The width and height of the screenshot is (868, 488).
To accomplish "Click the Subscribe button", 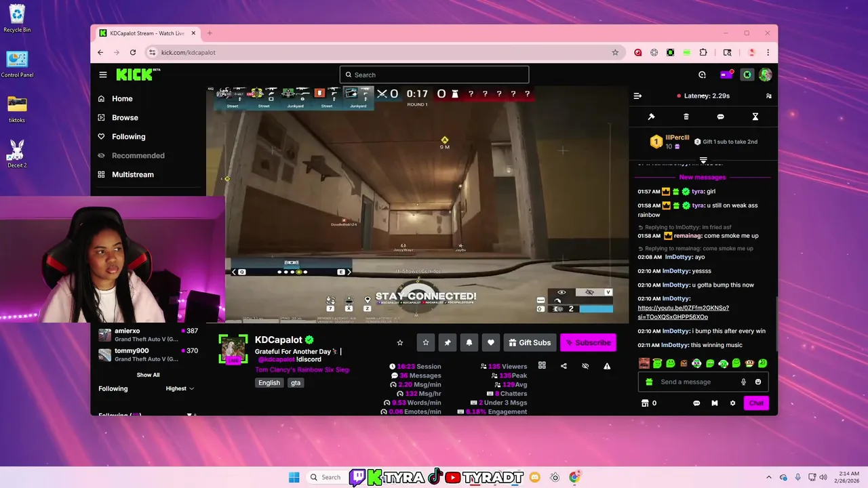I will (x=588, y=342).
